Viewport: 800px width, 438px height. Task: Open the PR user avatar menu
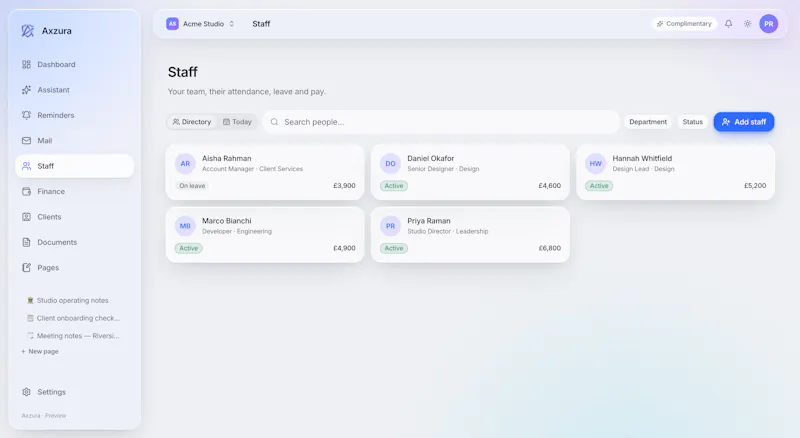pos(768,23)
